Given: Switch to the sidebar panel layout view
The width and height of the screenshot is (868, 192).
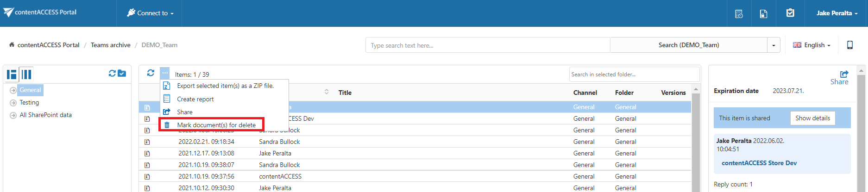Looking at the screenshot, I should coord(12,74).
